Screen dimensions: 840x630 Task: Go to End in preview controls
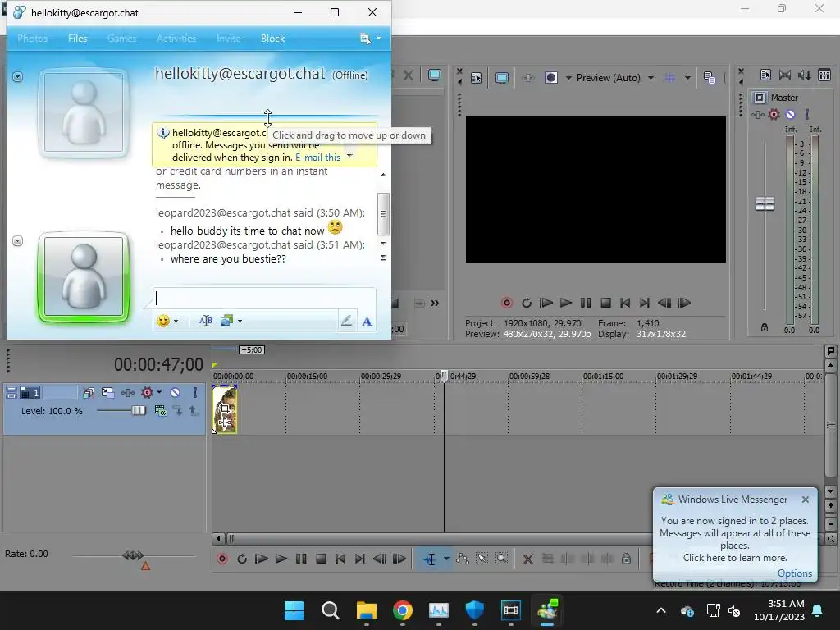tap(645, 303)
